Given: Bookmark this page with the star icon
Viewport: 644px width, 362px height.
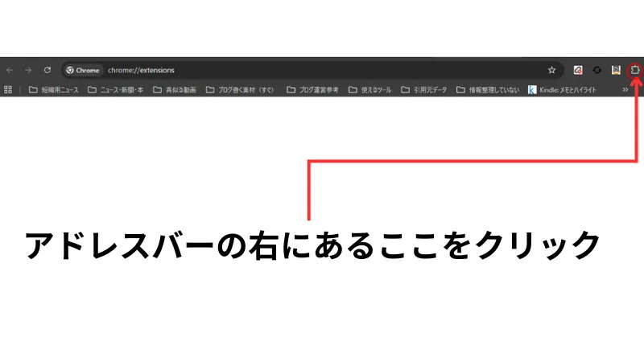Looking at the screenshot, I should 551,70.
